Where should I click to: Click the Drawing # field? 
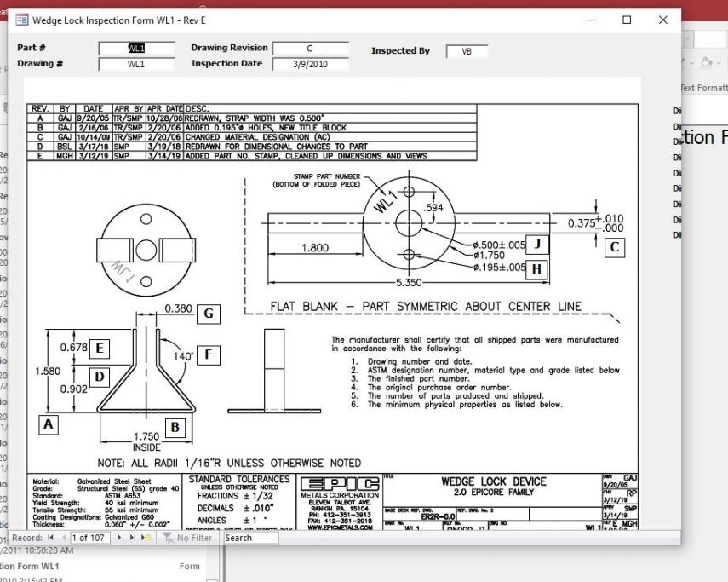point(136,64)
